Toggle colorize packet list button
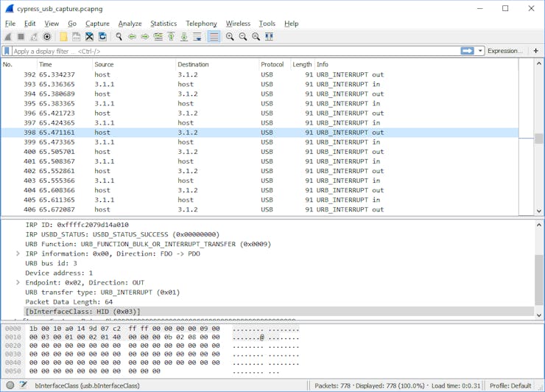Screen dimensions: 545x392 click(x=214, y=37)
